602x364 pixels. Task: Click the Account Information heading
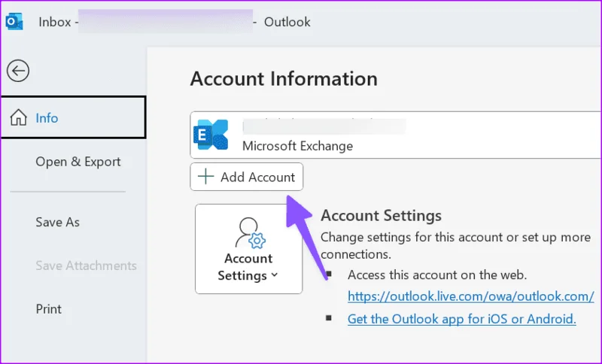[x=284, y=79]
